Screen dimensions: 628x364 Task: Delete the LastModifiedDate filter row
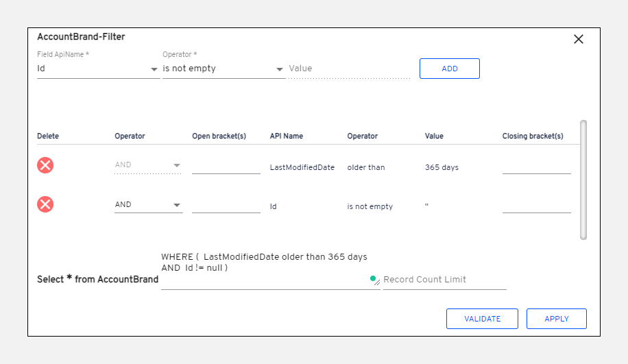(x=45, y=165)
